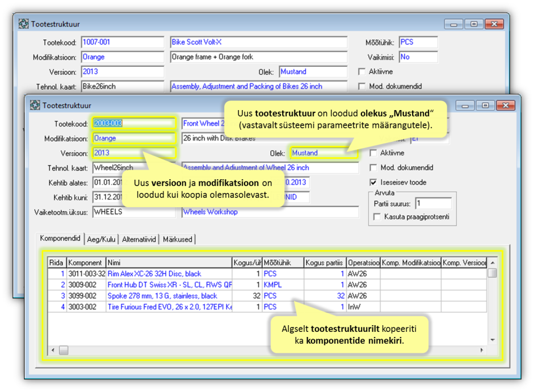Untick the Iseseisev toode checkbox
534x392 pixels.
point(373,183)
